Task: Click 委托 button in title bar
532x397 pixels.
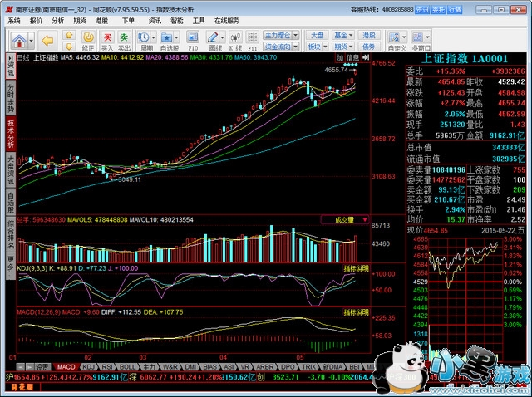Action: [x=438, y=10]
